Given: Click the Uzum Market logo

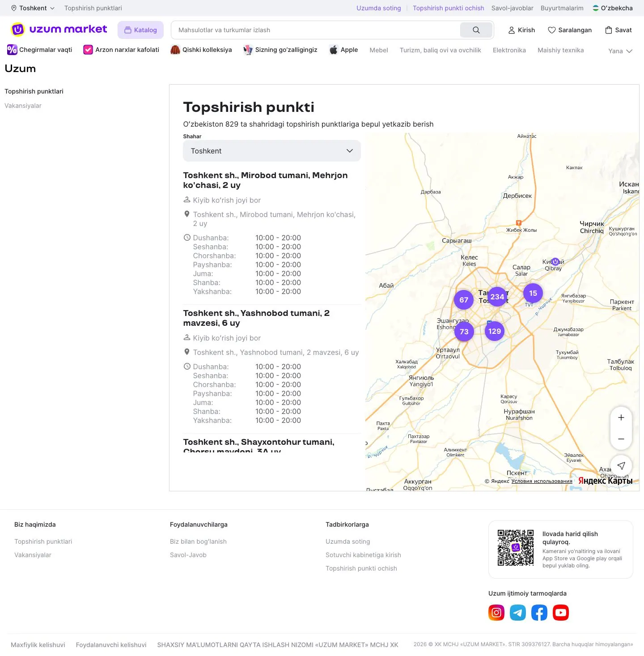Looking at the screenshot, I should tap(59, 30).
